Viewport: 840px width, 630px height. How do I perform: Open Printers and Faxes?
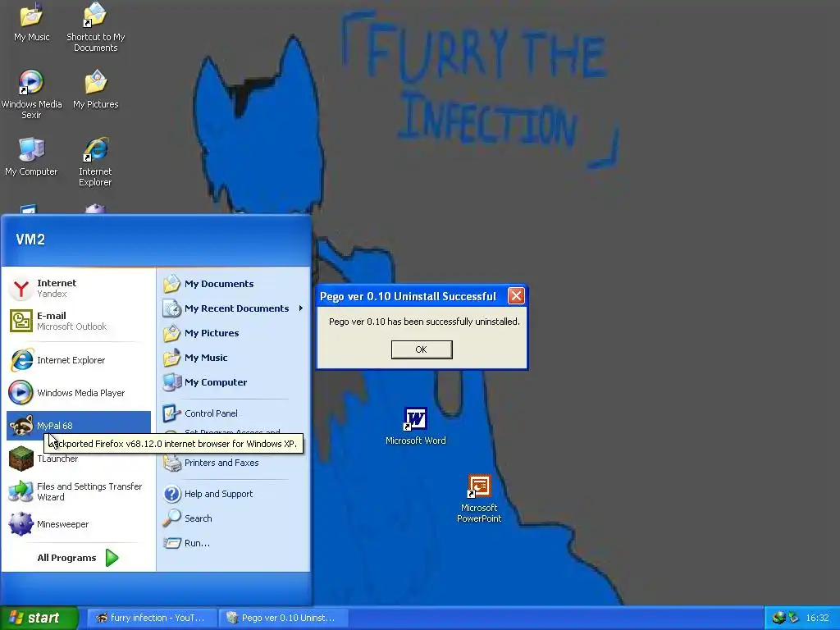pos(234,463)
